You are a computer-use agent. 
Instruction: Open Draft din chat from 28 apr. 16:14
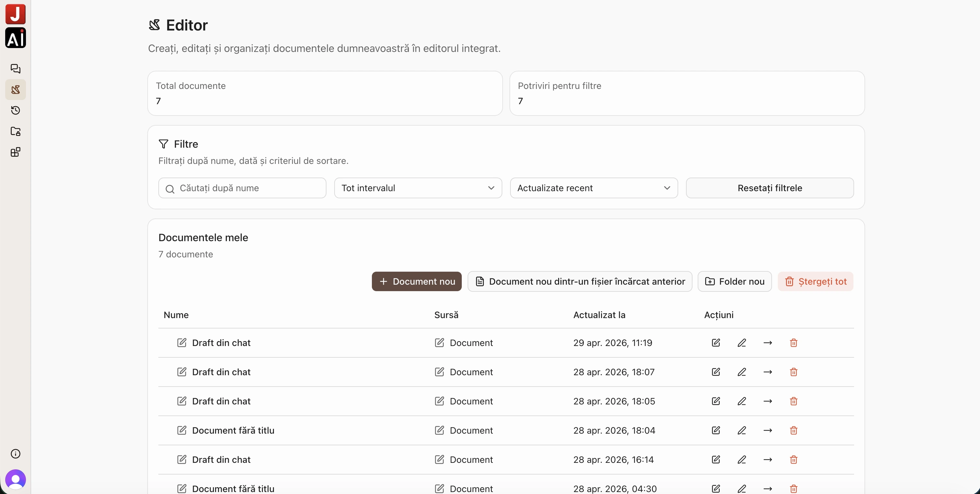click(x=221, y=459)
